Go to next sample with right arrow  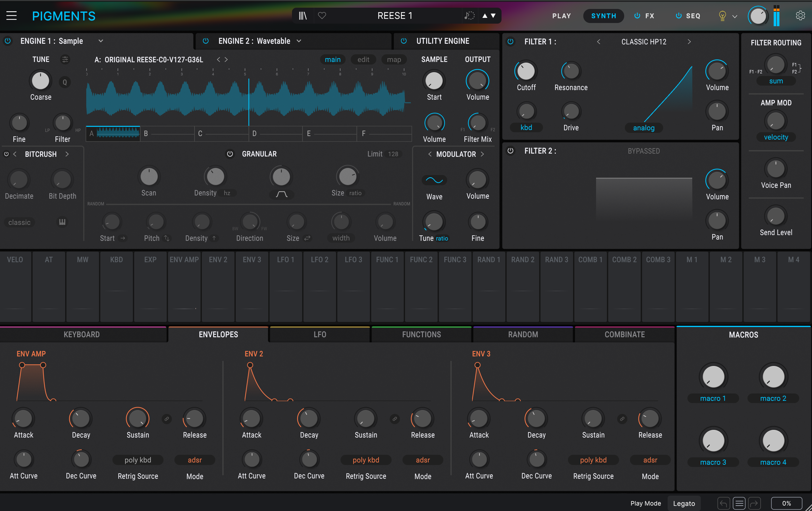click(x=226, y=59)
